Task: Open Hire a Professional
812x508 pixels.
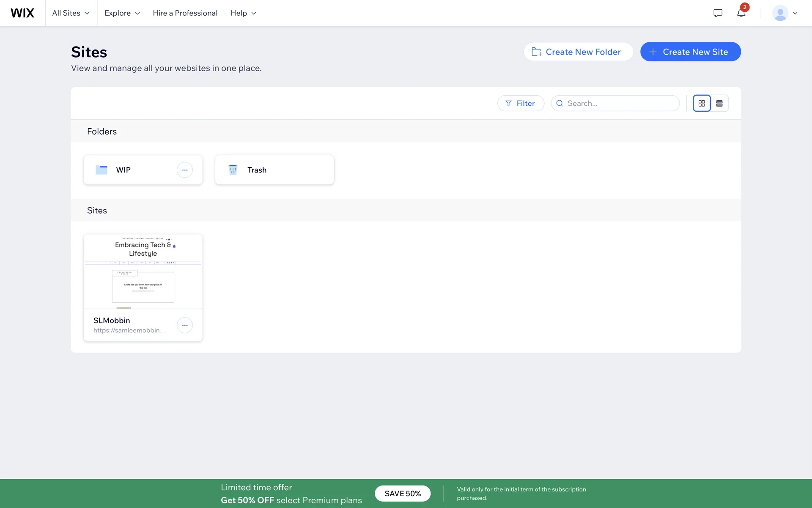Action: [x=185, y=13]
